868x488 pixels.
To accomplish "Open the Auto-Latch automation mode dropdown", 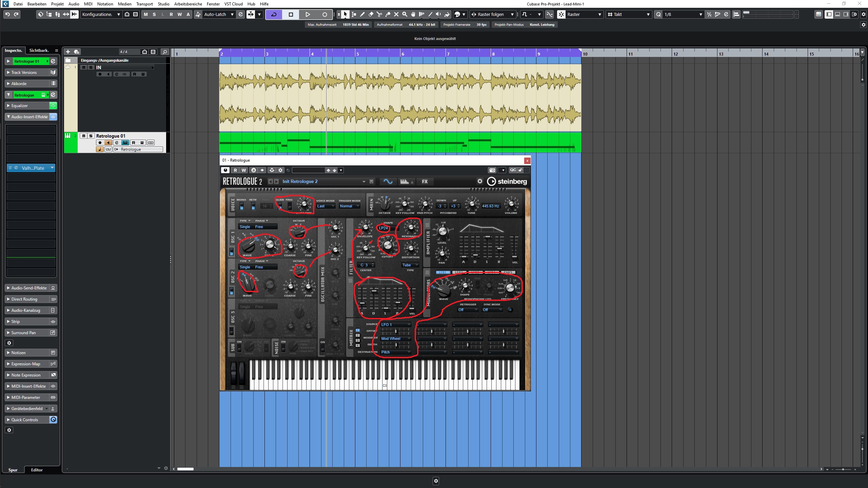I will click(232, 14).
